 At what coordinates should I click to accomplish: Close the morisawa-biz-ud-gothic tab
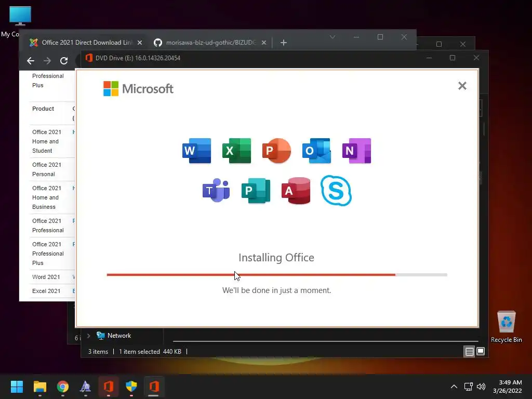[x=263, y=43]
